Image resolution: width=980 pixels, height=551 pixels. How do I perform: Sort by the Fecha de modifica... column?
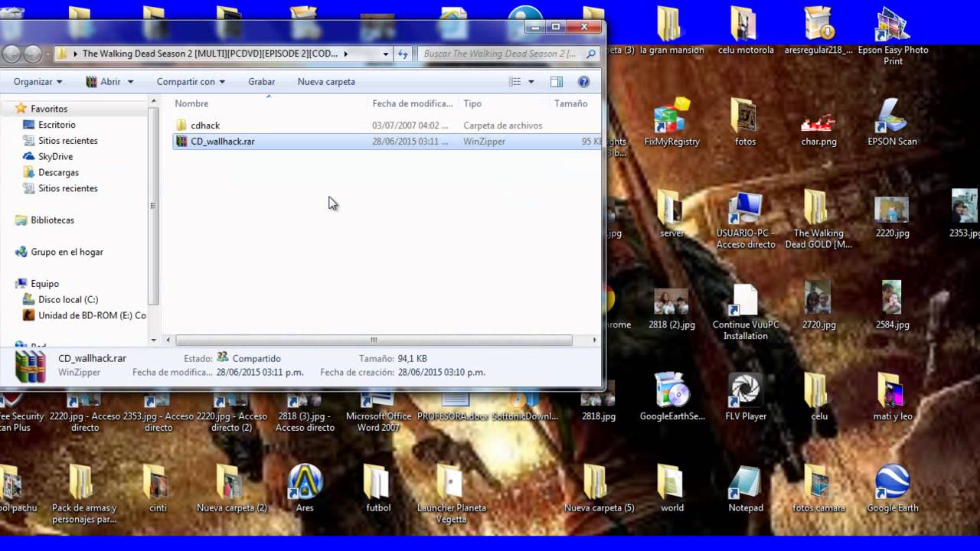click(413, 103)
